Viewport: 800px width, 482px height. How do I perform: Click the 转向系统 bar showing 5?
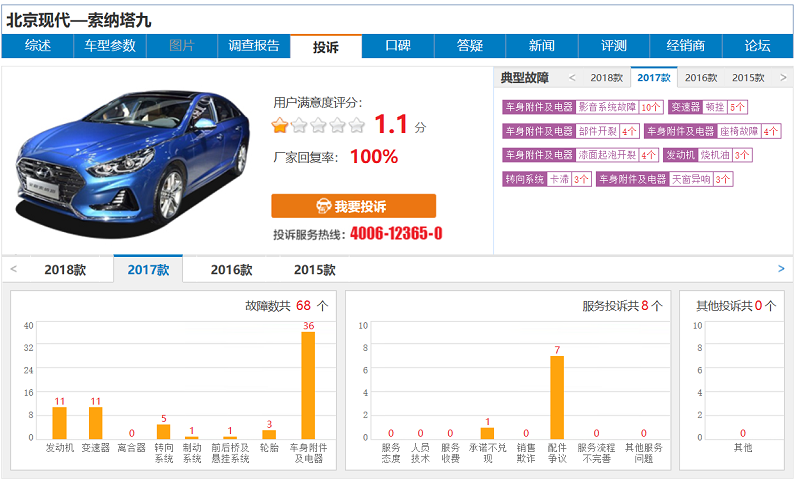[163, 432]
